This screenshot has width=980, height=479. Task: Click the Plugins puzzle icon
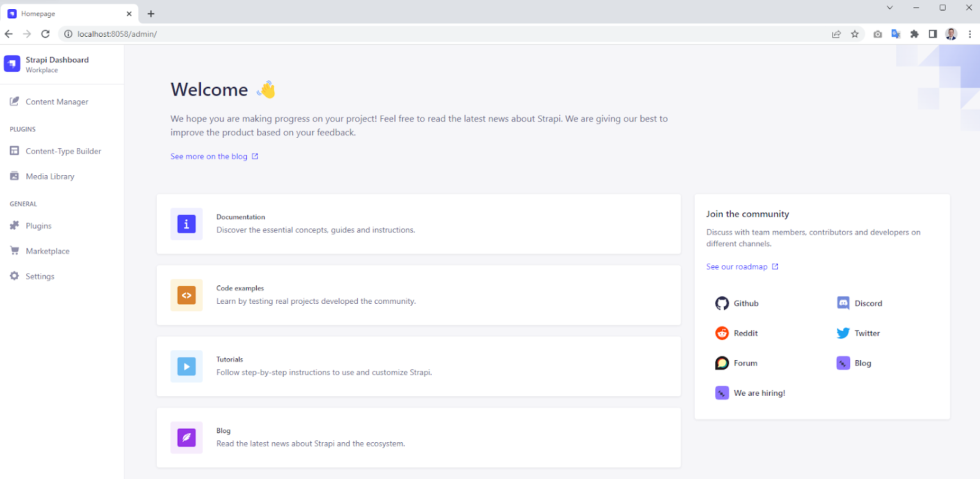(15, 225)
